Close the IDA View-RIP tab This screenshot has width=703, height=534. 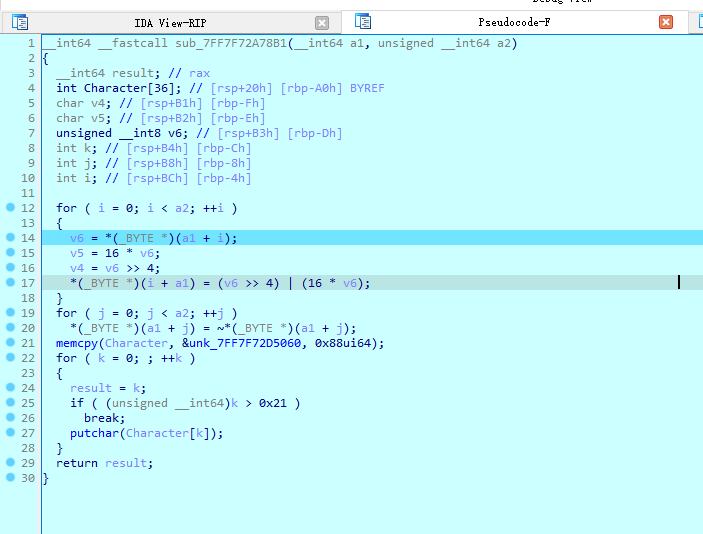click(x=321, y=22)
